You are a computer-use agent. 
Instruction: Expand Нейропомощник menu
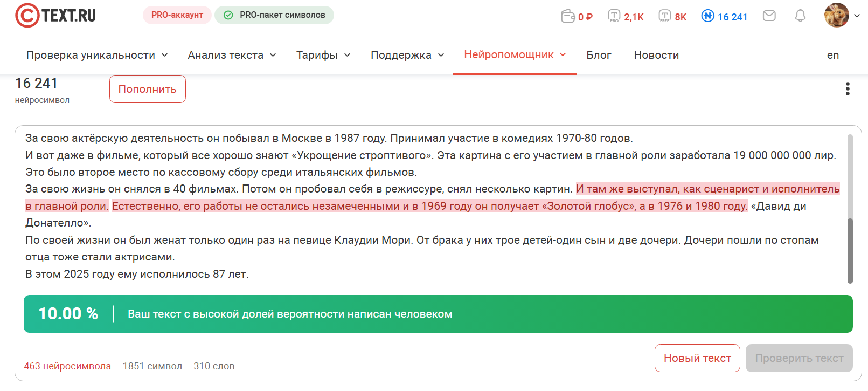pos(515,54)
